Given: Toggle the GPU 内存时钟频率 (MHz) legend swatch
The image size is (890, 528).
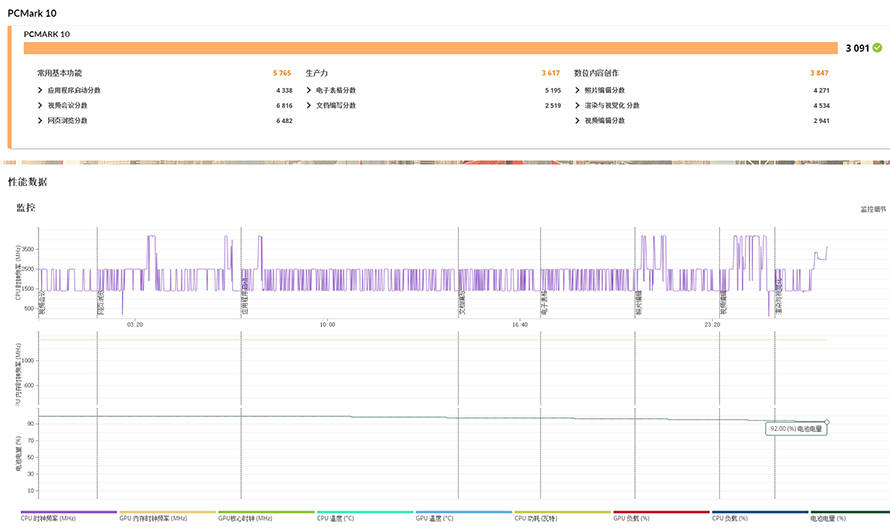Looking at the screenshot, I should [167, 512].
